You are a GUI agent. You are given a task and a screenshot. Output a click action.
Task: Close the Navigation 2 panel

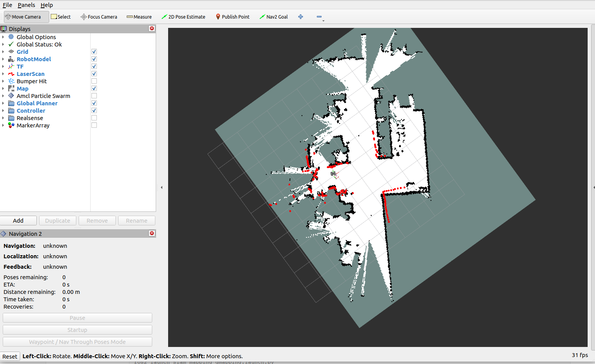tap(152, 233)
